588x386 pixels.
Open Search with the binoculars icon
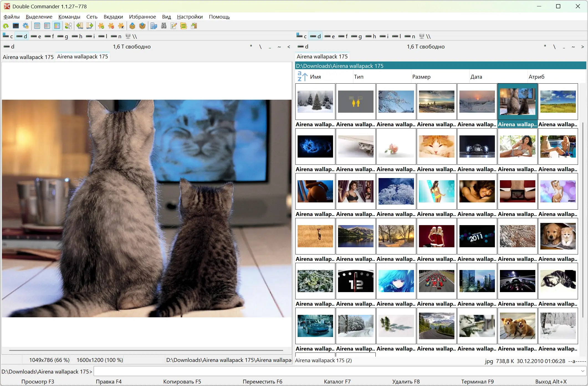pos(164,26)
